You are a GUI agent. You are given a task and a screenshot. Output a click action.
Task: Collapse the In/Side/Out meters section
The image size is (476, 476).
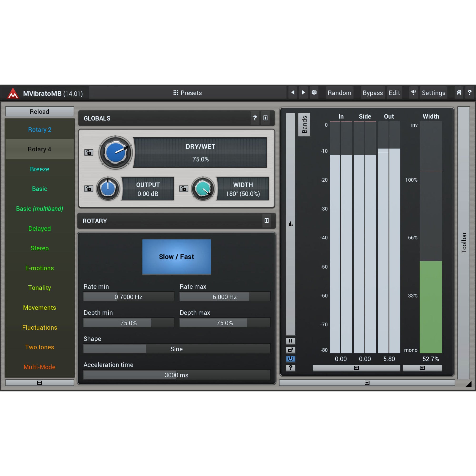(356, 368)
